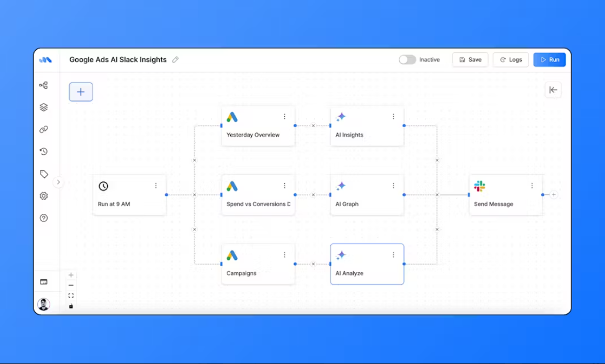Click sparkle icon on AI Analyze node
The width and height of the screenshot is (605, 364).
click(x=341, y=255)
